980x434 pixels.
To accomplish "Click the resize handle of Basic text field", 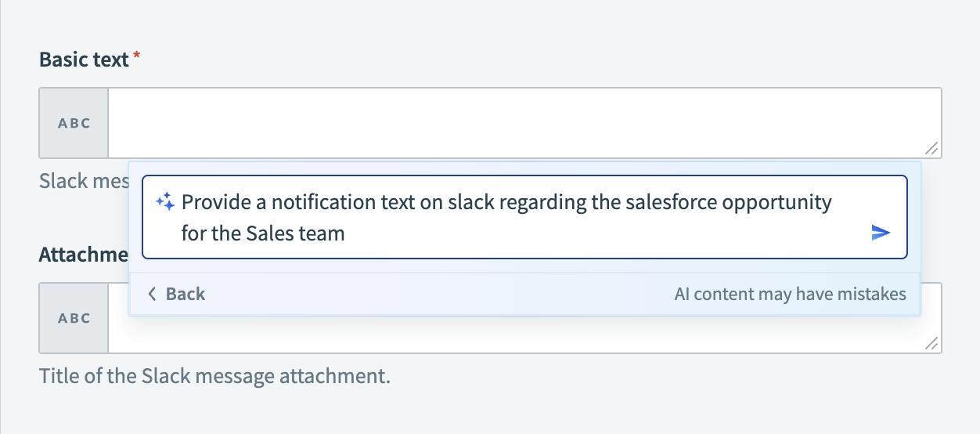I will [931, 148].
